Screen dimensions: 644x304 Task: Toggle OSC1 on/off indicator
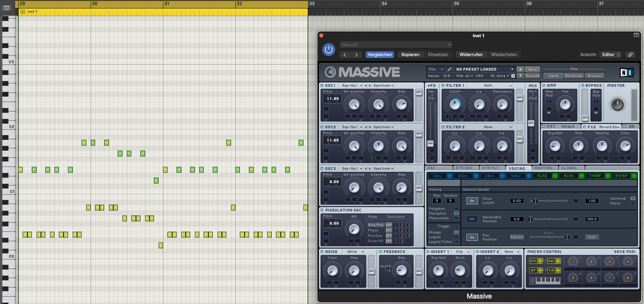pyautogui.click(x=322, y=85)
